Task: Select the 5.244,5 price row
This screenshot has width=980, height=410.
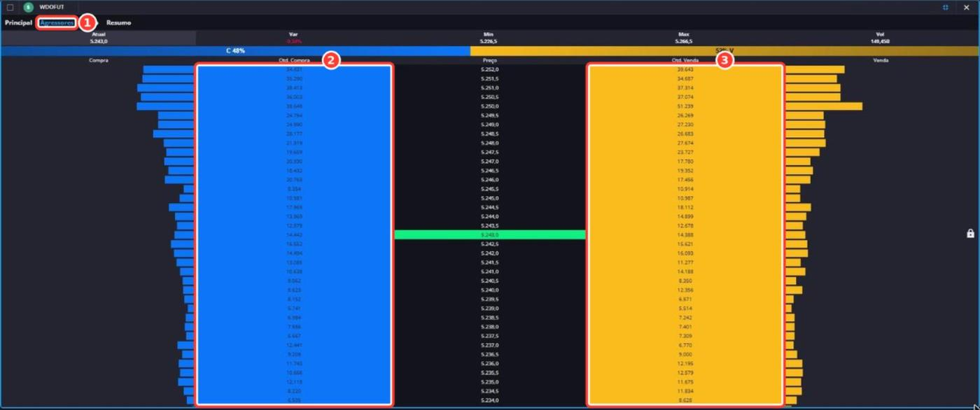Action: click(490, 207)
